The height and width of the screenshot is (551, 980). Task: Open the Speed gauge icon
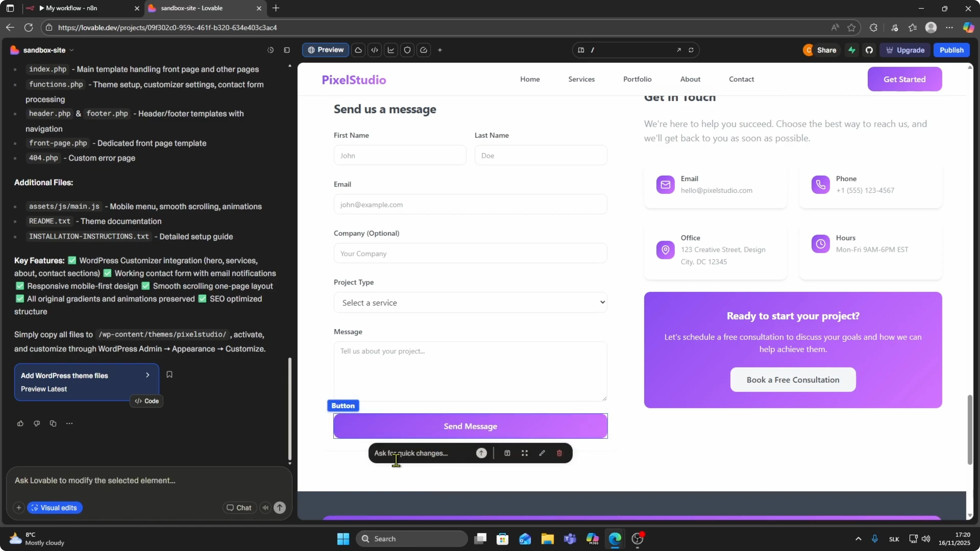423,50
